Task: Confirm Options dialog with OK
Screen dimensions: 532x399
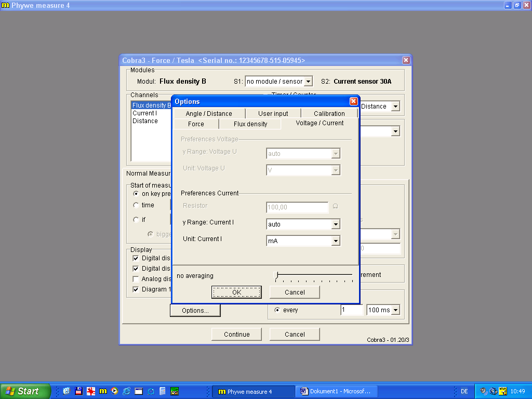Action: click(x=236, y=292)
